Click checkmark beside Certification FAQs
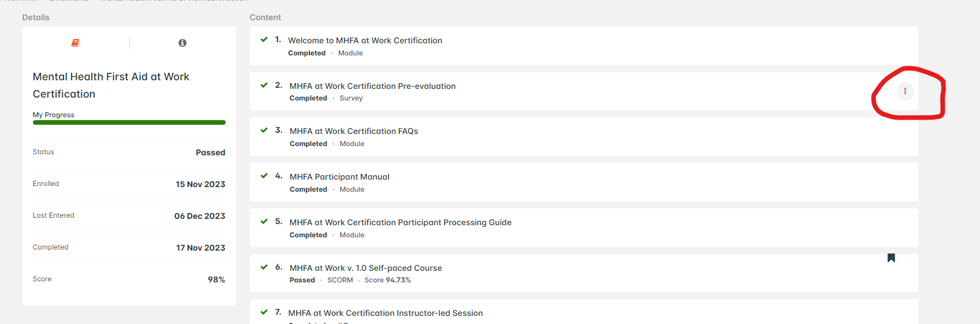Viewport: 980px width, 324px height. [264, 131]
